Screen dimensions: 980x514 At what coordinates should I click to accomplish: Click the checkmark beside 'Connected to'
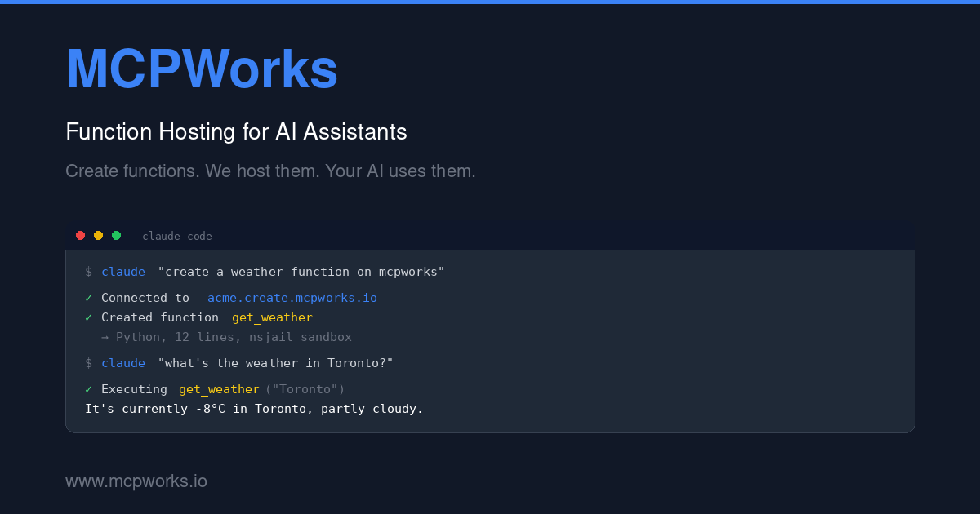pyautogui.click(x=89, y=298)
